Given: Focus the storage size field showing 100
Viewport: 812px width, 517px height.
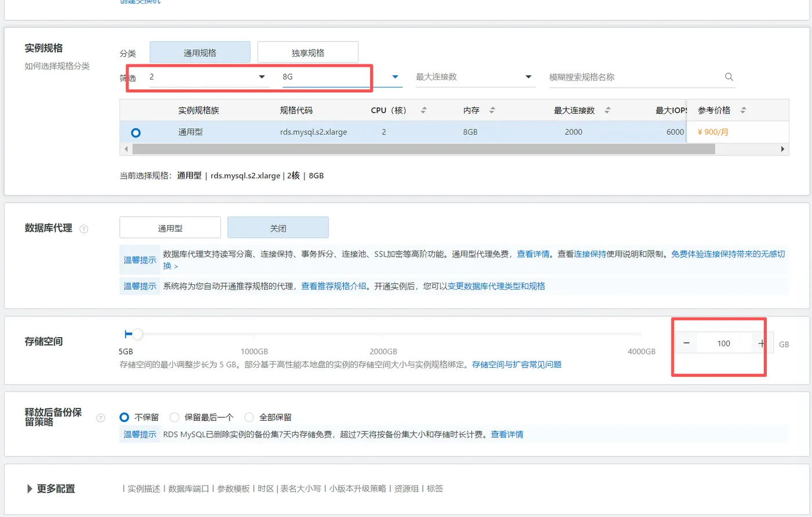Looking at the screenshot, I should pyautogui.click(x=724, y=344).
